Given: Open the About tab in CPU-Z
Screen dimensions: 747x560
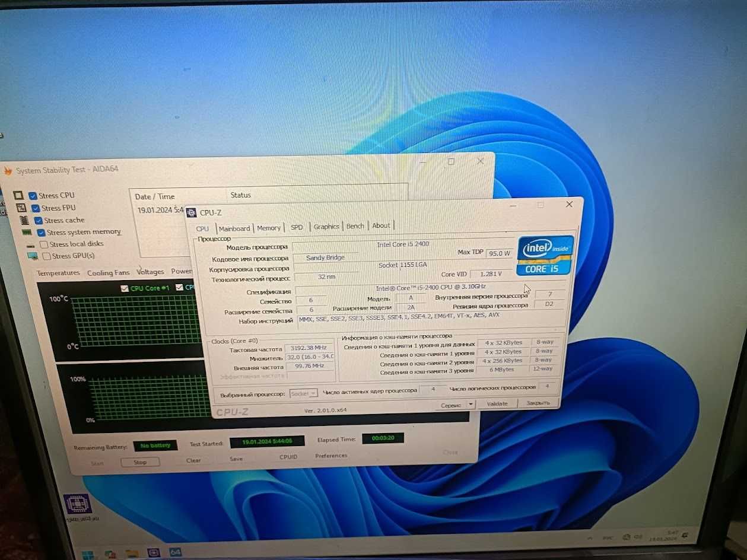Looking at the screenshot, I should (x=382, y=225).
